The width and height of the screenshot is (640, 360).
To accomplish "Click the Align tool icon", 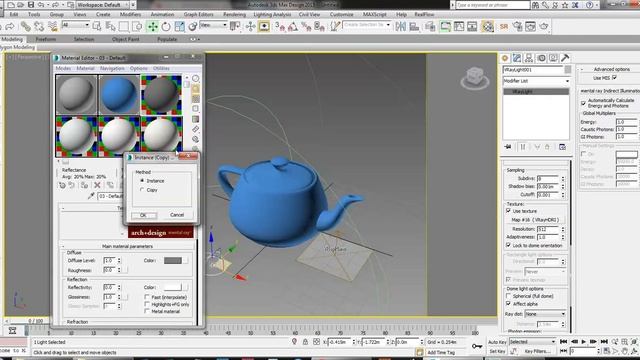I will (x=414, y=27).
